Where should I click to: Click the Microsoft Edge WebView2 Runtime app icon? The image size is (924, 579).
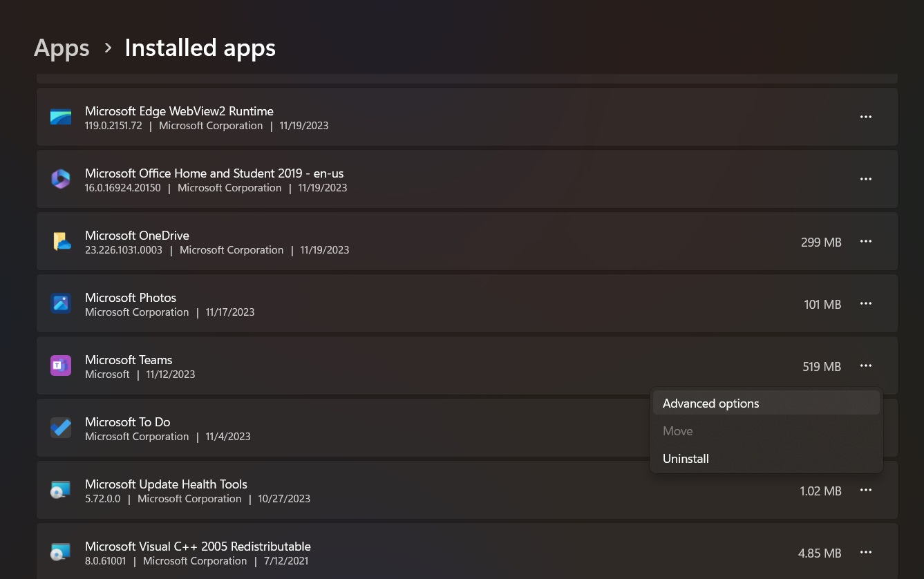pos(61,117)
